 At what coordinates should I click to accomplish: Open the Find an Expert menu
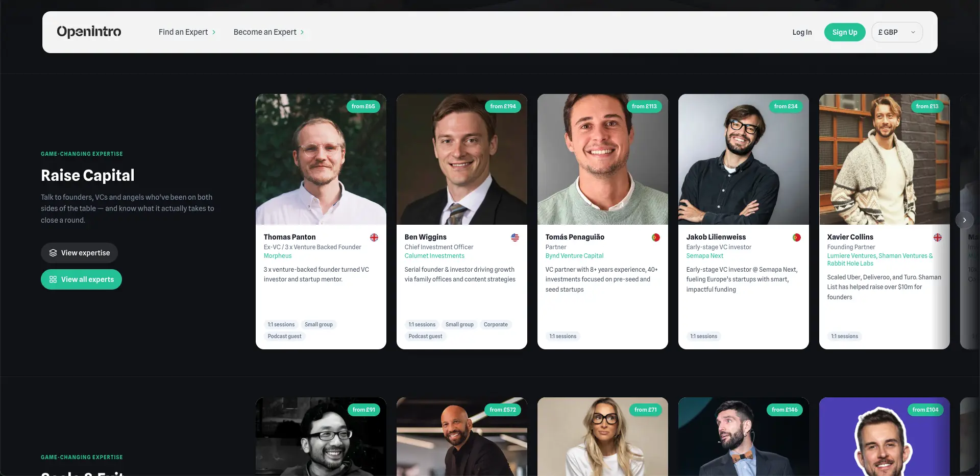point(187,32)
